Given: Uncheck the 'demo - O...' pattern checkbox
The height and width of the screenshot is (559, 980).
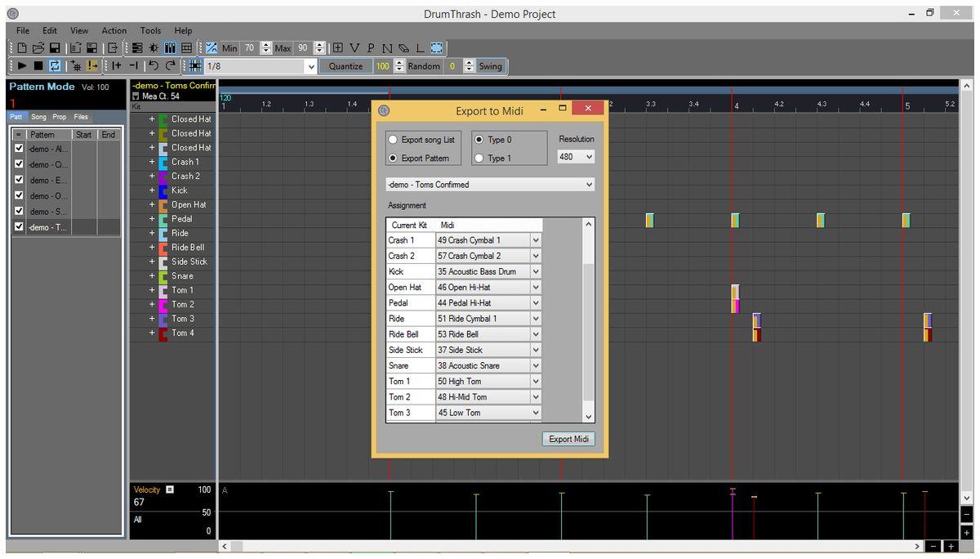Looking at the screenshot, I should pyautogui.click(x=20, y=196).
